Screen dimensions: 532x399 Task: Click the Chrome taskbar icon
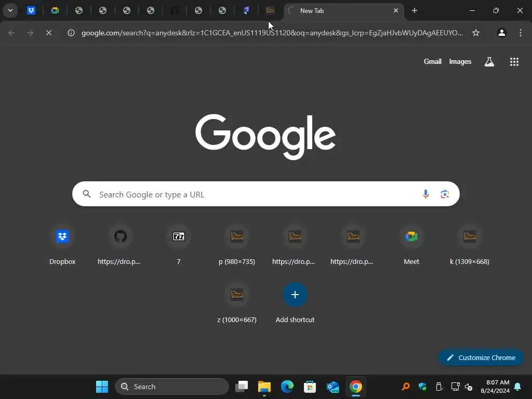pos(355,387)
